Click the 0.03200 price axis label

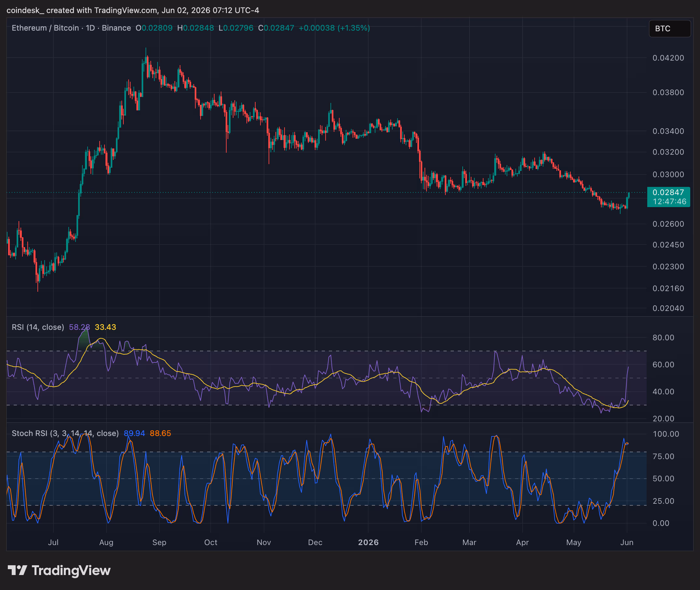(x=668, y=152)
